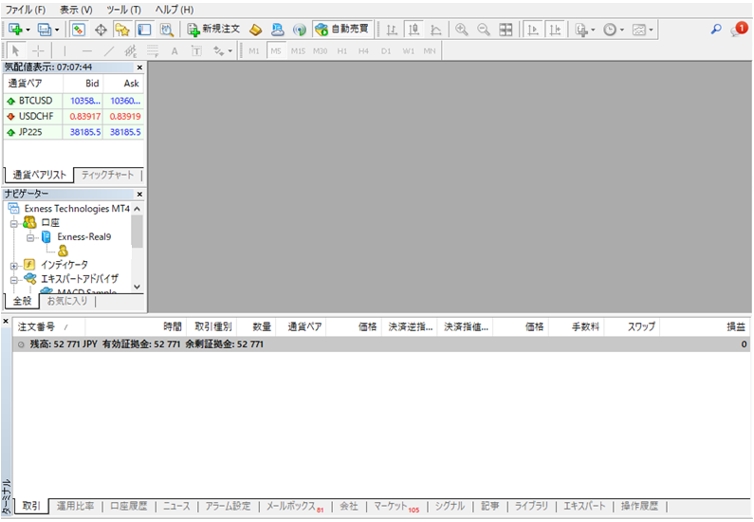Expand the インディケータ tree node
This screenshot has width=754, height=522.
pyautogui.click(x=14, y=265)
